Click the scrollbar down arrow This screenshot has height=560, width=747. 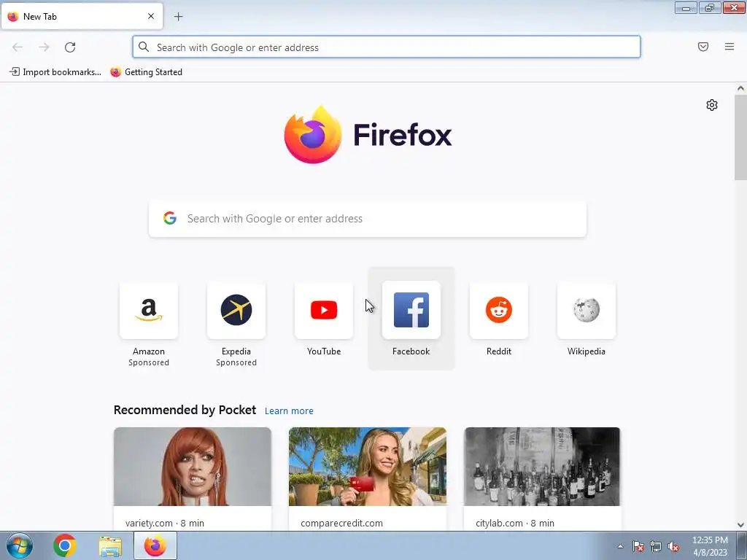[740, 525]
